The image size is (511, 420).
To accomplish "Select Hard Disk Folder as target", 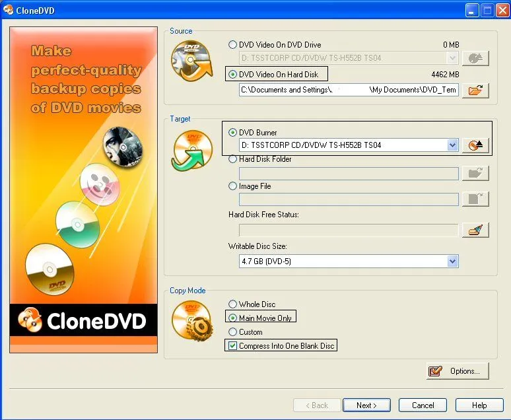I will (232, 159).
